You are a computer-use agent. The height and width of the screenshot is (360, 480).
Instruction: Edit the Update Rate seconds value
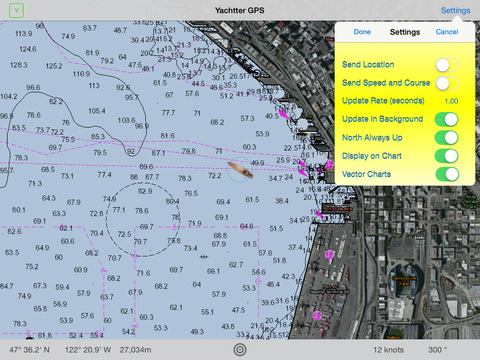[451, 101]
